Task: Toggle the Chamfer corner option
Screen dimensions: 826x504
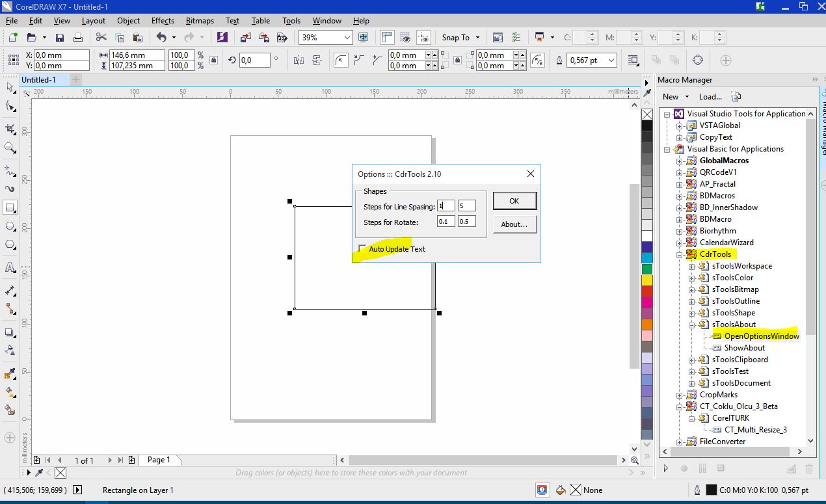Action: coord(377,60)
